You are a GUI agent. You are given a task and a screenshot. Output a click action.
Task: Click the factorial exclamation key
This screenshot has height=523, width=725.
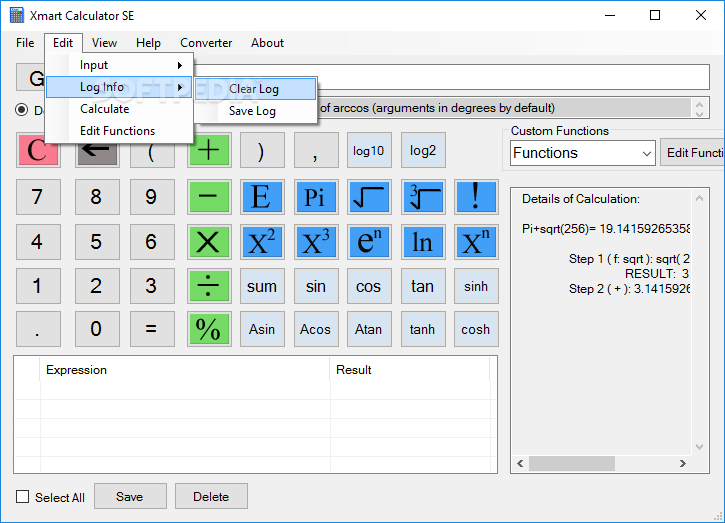pyautogui.click(x=476, y=197)
